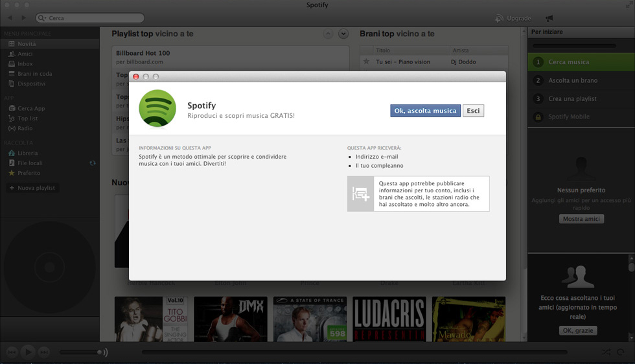
Task: Skip to the previous track
Action: [12, 352]
